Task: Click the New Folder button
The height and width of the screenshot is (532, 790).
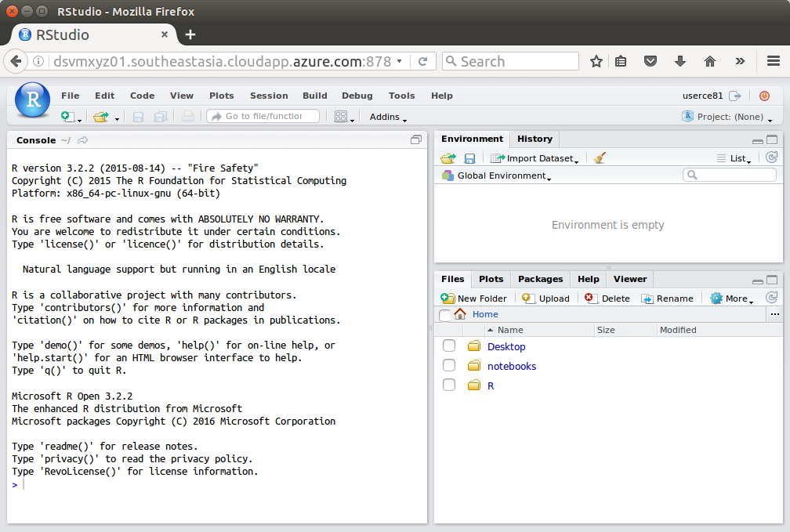Action: [474, 299]
